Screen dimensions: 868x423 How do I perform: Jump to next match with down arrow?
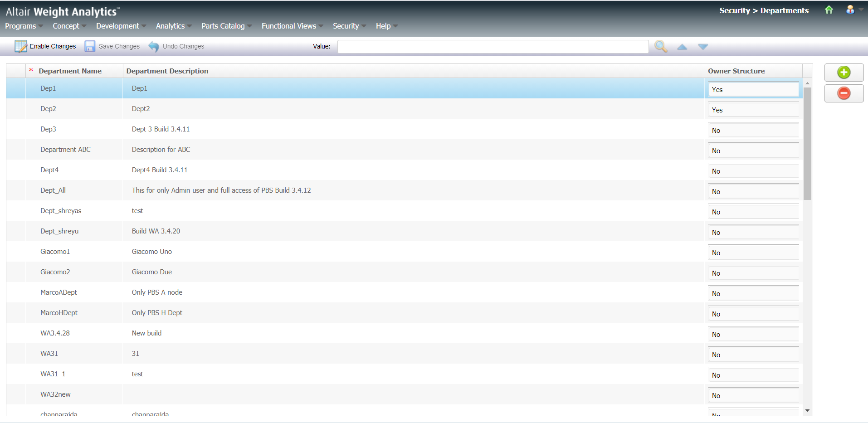[x=703, y=47]
